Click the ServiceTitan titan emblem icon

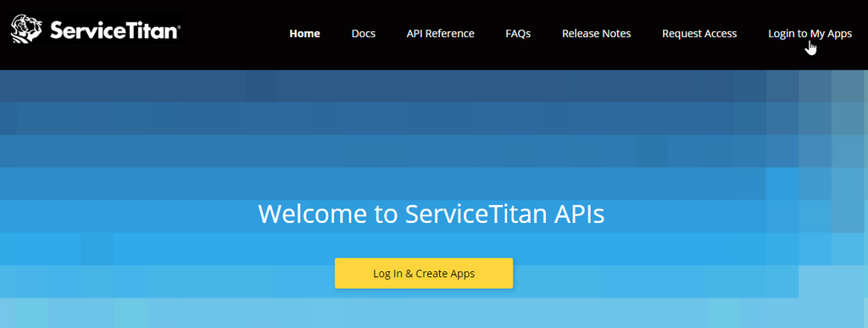26,30
